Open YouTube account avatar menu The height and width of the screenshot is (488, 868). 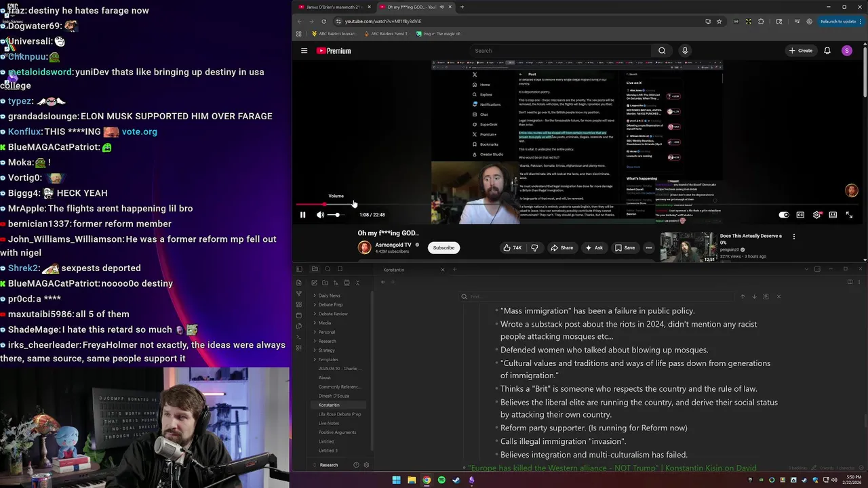[847, 51]
